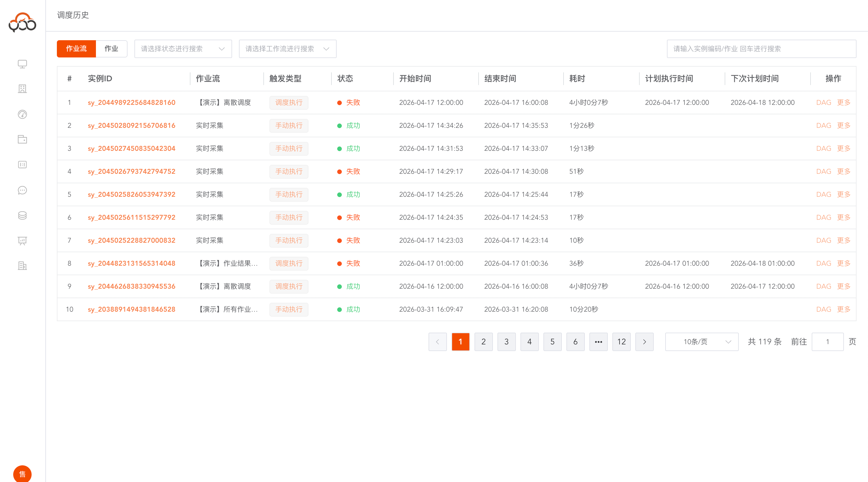Click the next page arrow button
Image resolution: width=868 pixels, height=482 pixels.
(x=644, y=342)
